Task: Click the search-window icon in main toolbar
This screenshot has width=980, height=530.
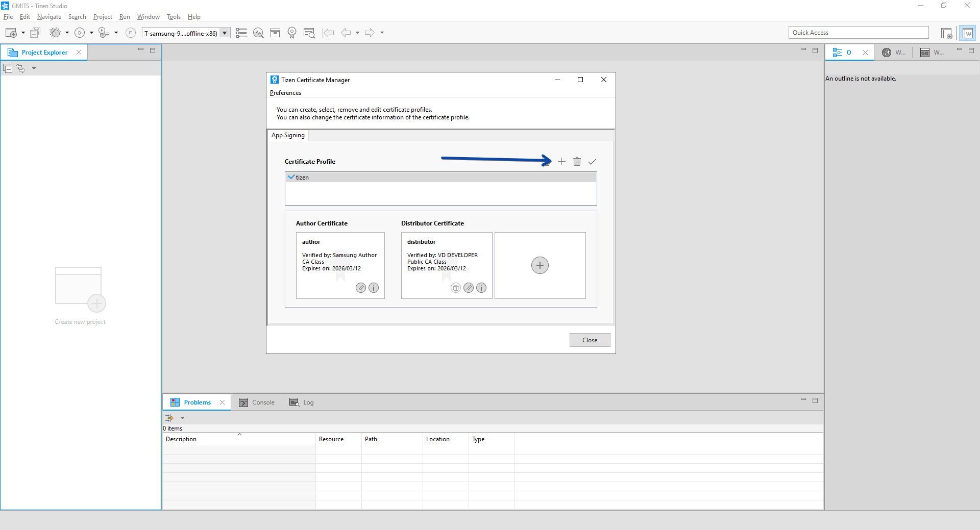Action: [x=309, y=33]
